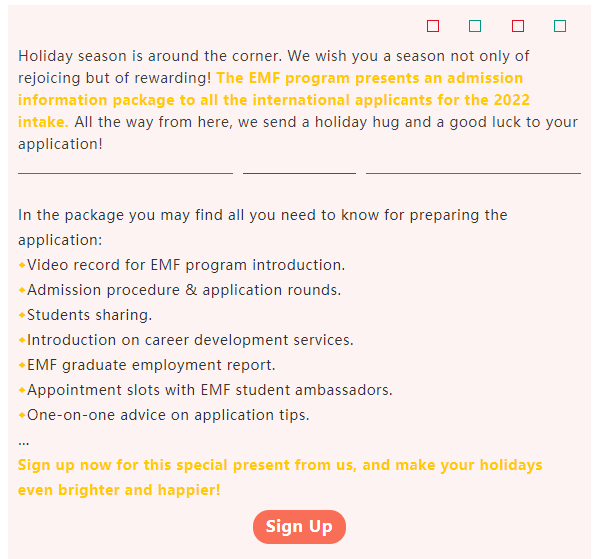Click diamond bullet beside Video record item
The width and height of the screenshot is (600, 559).
pyautogui.click(x=22, y=266)
